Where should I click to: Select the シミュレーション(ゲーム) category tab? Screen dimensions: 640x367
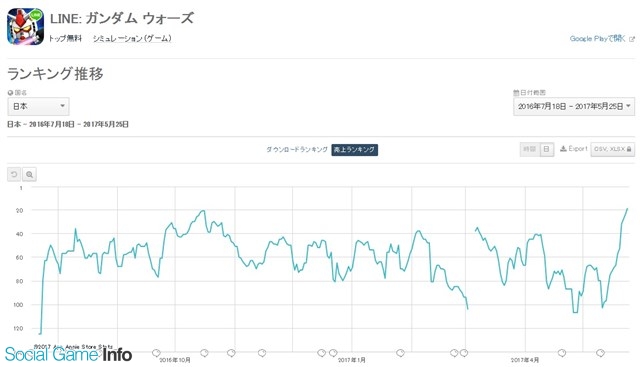132,38
